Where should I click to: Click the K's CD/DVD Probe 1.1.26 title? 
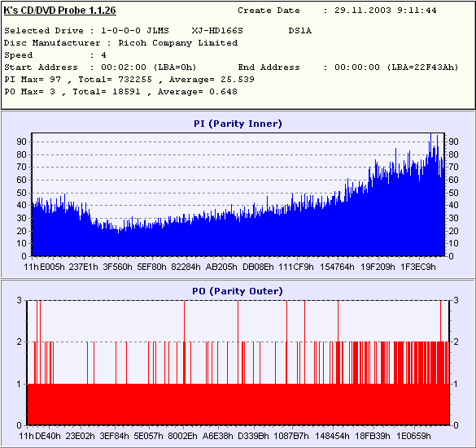59,11
